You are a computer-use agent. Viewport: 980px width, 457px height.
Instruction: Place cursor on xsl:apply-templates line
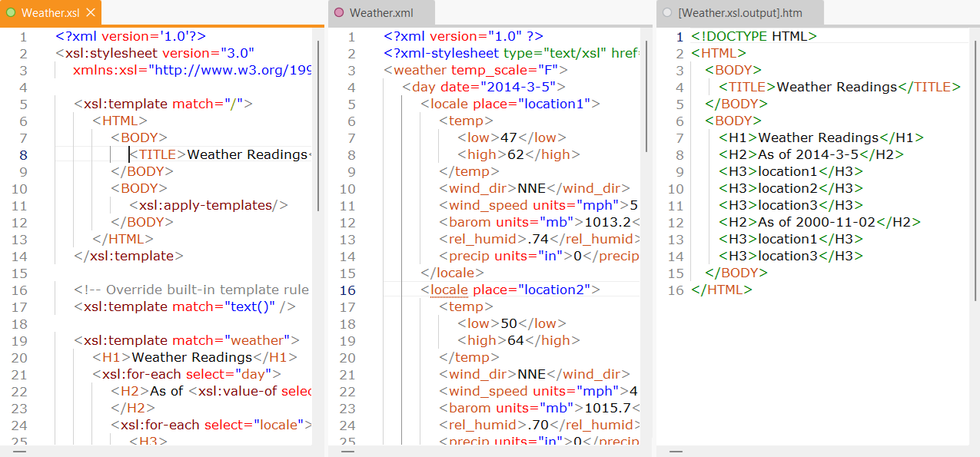208,205
